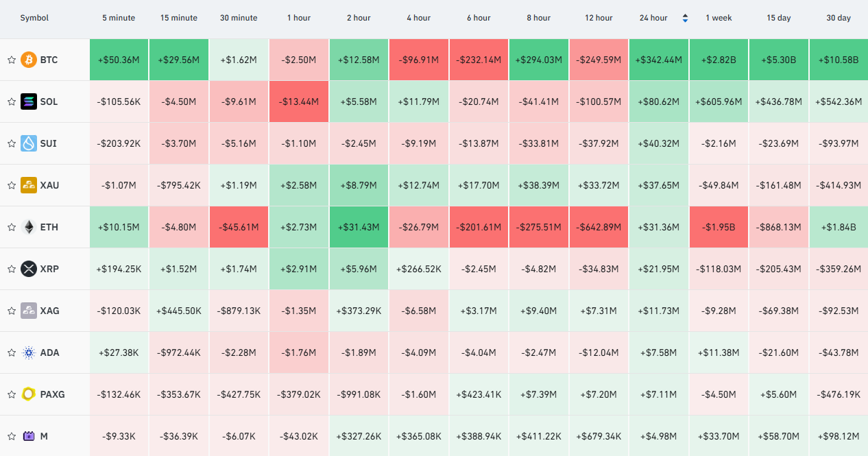868x456 pixels.
Task: Click the Bitcoin BTC coin icon
Action: point(29,60)
